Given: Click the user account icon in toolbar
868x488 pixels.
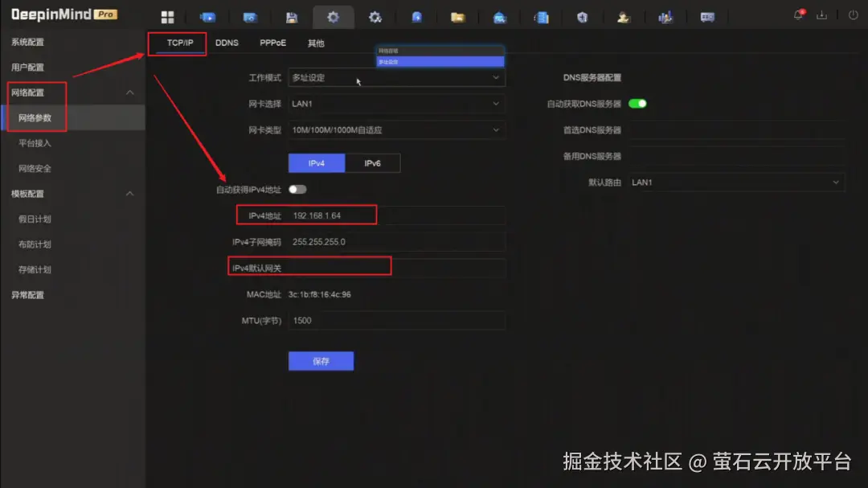Looking at the screenshot, I should (624, 16).
